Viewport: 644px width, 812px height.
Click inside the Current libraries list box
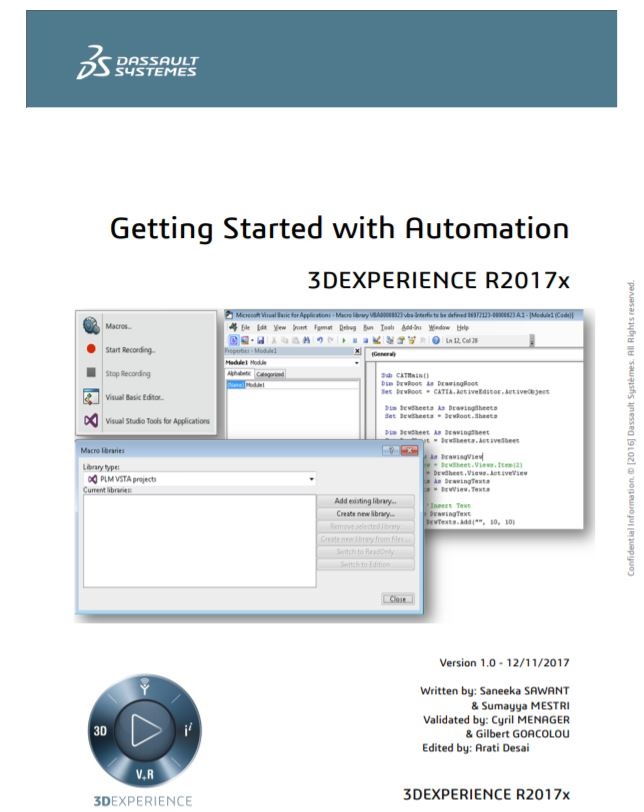[x=200, y=541]
